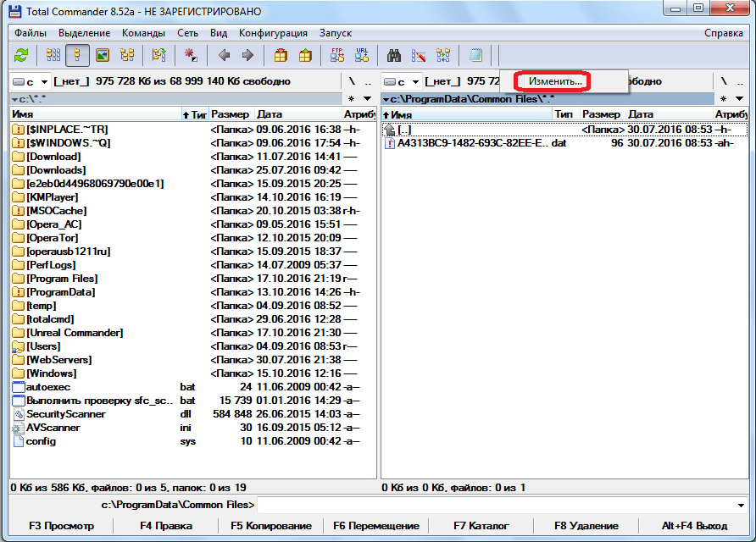Click the Notepad icon in the toolbar
756x542 pixels.
coord(475,56)
